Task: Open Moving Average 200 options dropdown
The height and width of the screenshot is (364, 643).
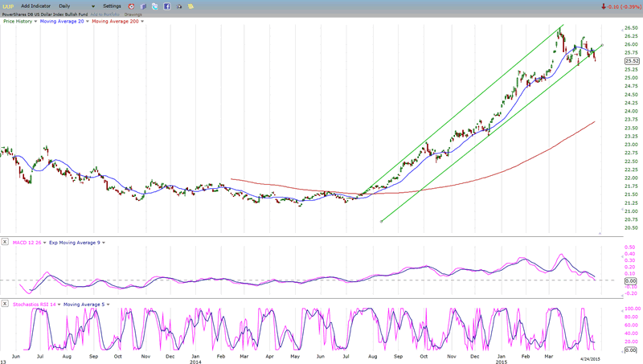Action: coord(142,21)
